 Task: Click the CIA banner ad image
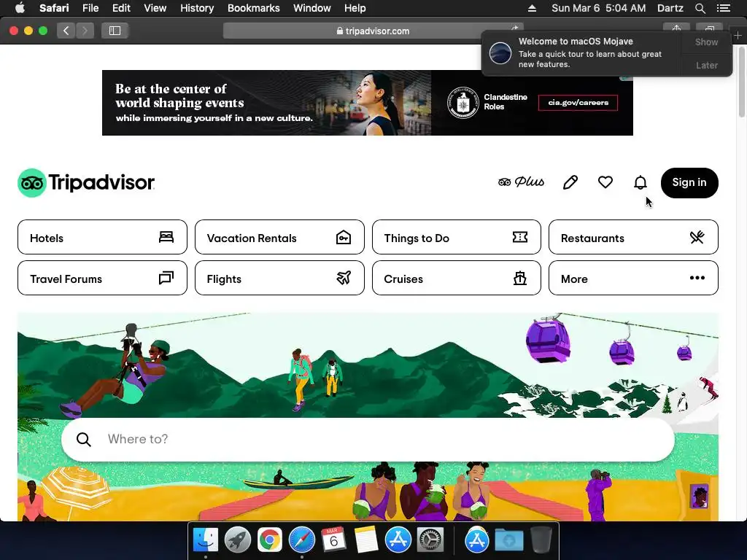pos(368,103)
